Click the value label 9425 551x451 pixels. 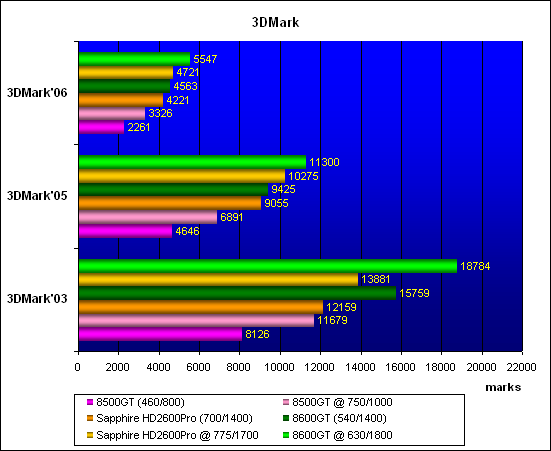pyautogui.click(x=283, y=189)
